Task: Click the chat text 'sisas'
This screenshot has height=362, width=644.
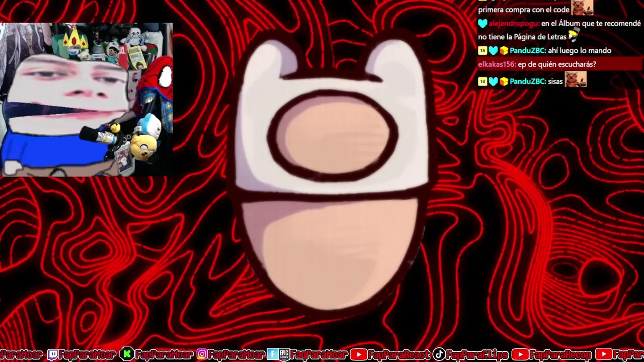Action: [x=556, y=81]
